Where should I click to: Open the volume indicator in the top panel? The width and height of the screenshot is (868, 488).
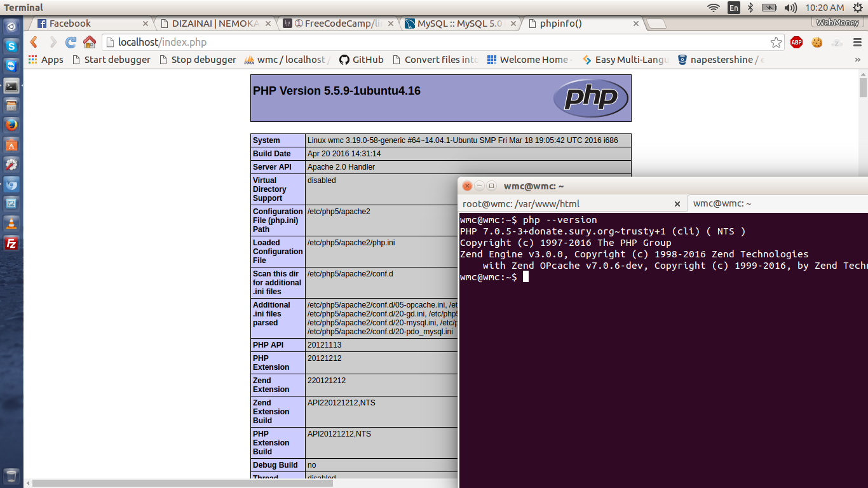(790, 8)
